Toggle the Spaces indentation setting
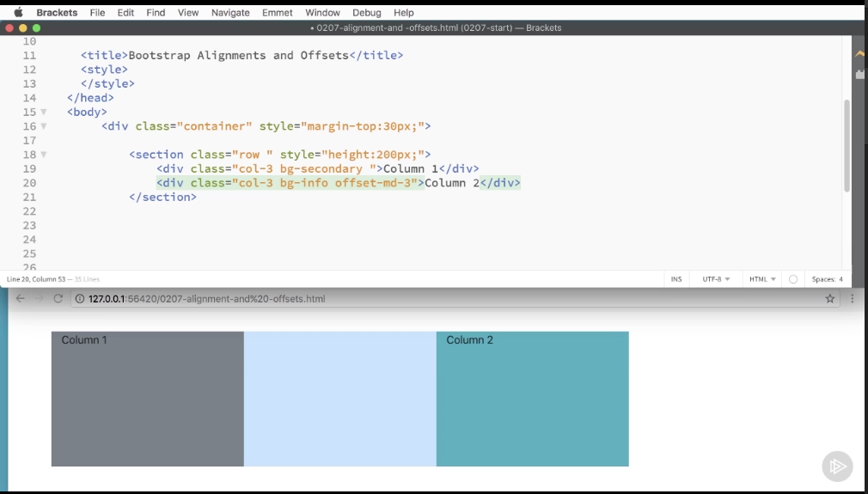 (823, 279)
